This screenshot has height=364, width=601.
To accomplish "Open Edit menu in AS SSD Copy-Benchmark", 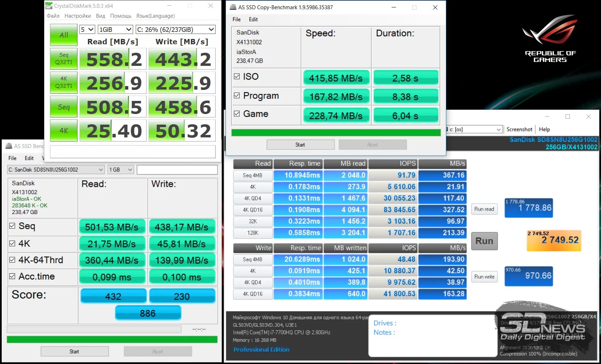I will pos(253,19).
